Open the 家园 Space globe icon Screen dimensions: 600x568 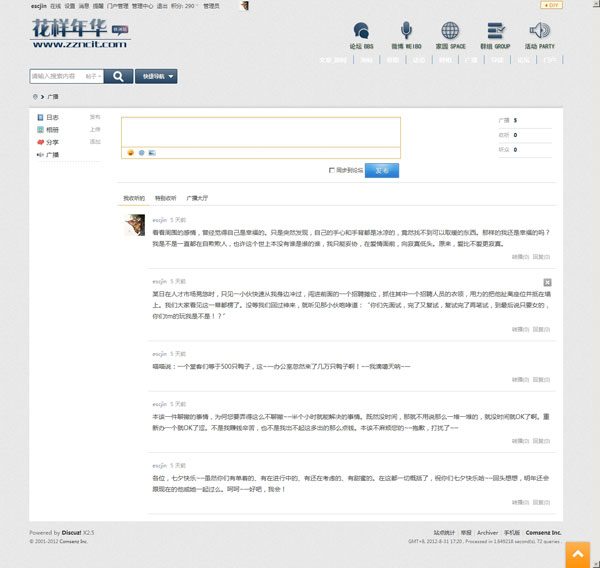click(x=450, y=31)
